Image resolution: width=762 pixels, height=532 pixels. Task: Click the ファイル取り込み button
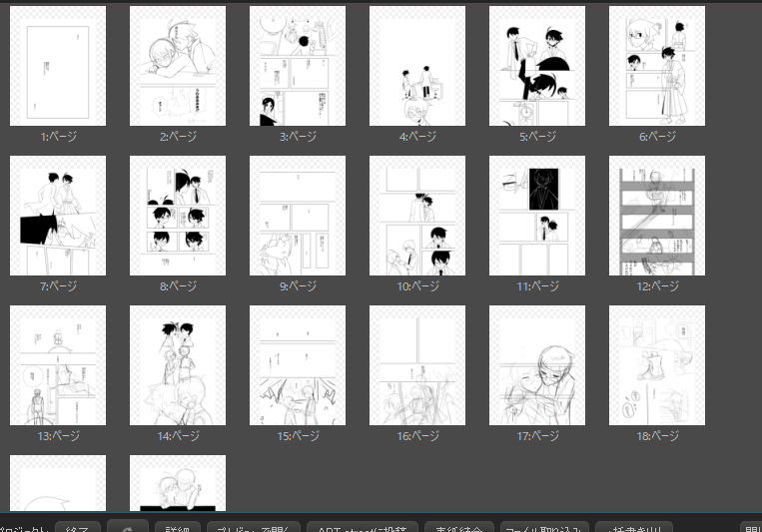coord(544,527)
